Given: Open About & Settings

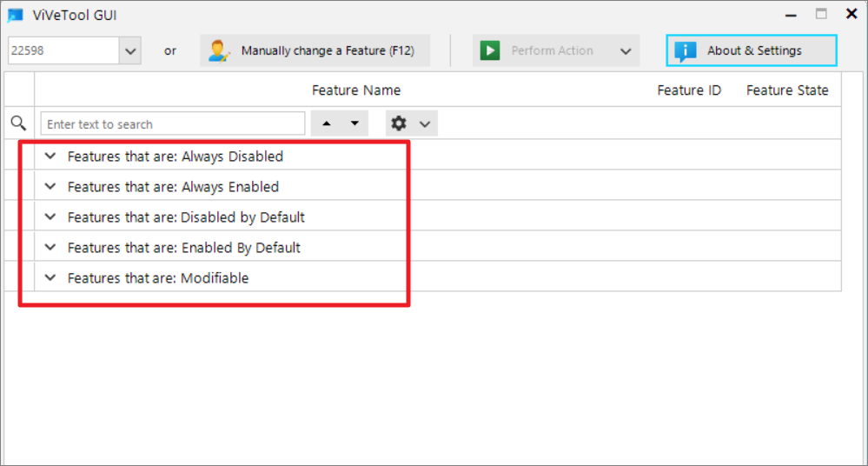Looking at the screenshot, I should [752, 50].
